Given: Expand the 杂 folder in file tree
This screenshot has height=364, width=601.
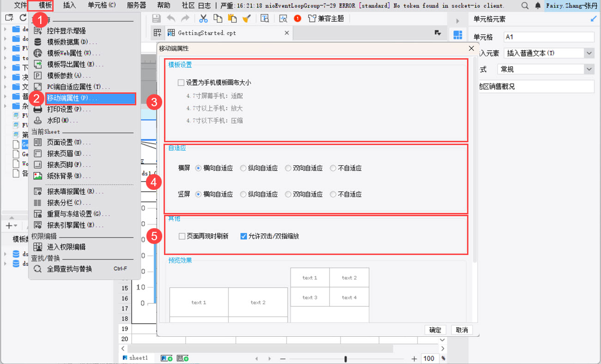Looking at the screenshot, I should pos(6,106).
